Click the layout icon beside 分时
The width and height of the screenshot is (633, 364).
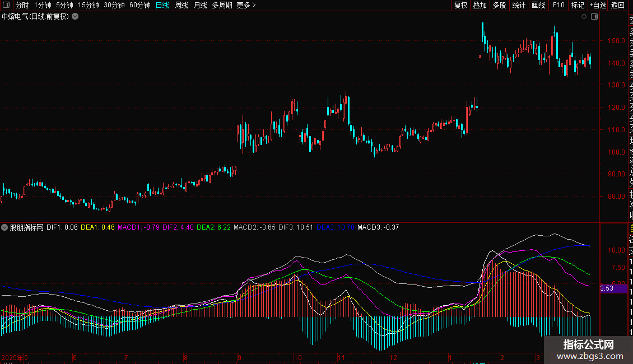point(6,5)
